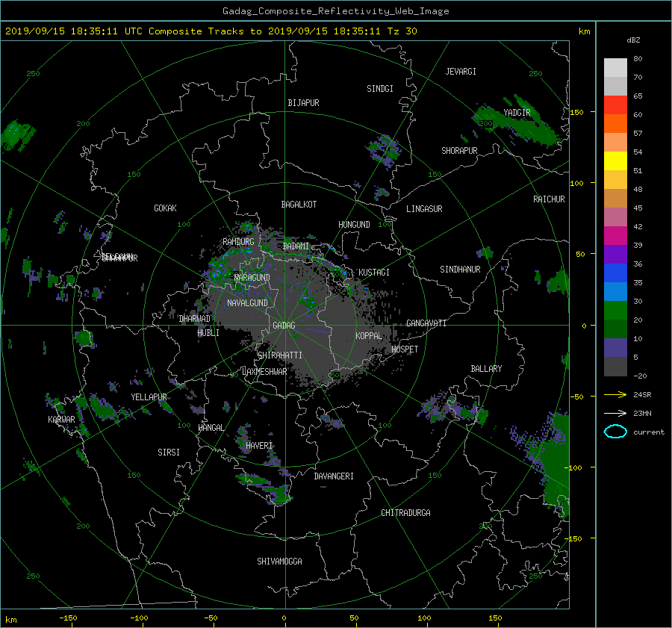Click the cyan 'current' ellipse legend icon
The image size is (672, 628).
tap(615, 432)
